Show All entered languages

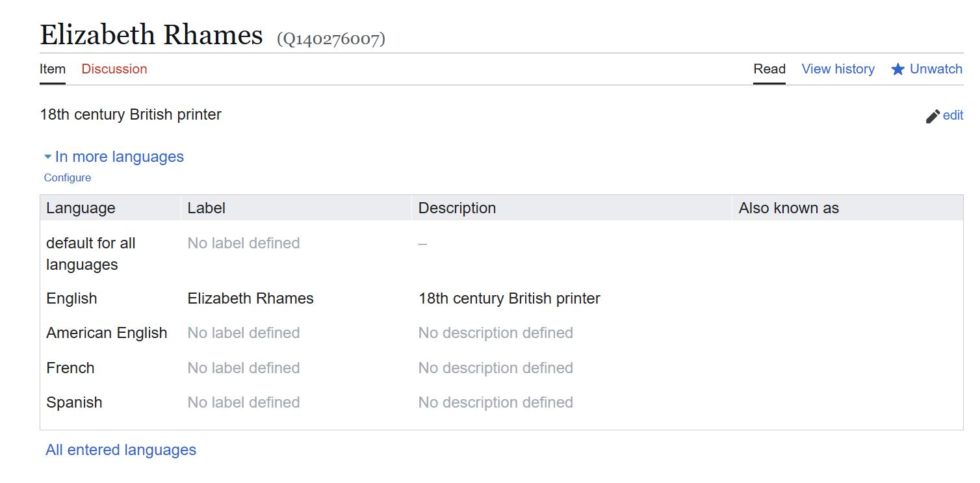[121, 450]
